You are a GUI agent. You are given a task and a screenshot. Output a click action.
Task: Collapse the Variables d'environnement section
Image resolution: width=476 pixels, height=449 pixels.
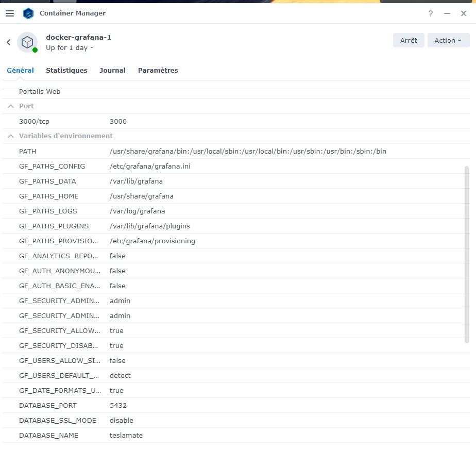pos(11,136)
